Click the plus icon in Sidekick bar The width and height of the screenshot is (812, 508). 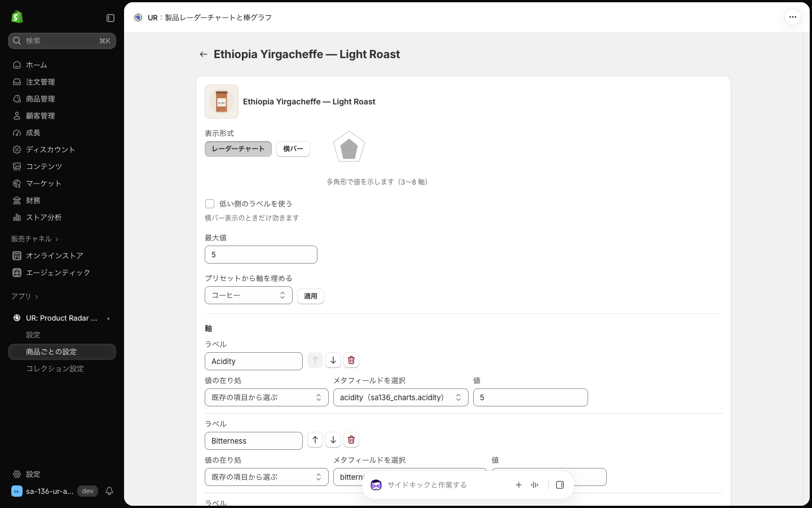point(519,485)
